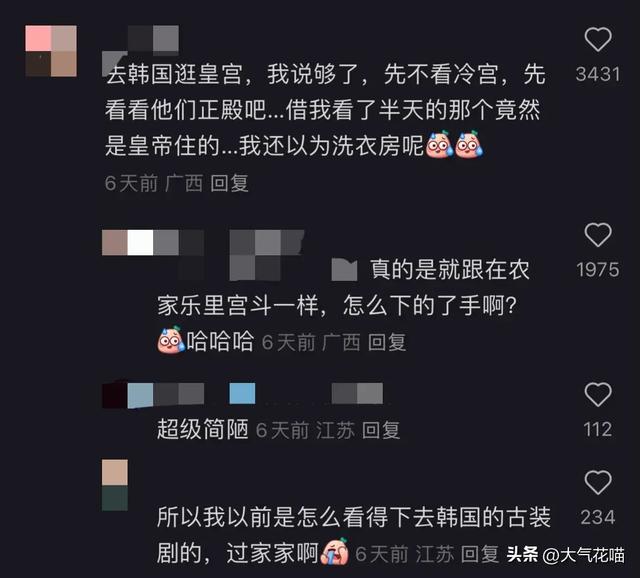Tap the 1975 like count
This screenshot has height=578, width=640.
pos(598,270)
